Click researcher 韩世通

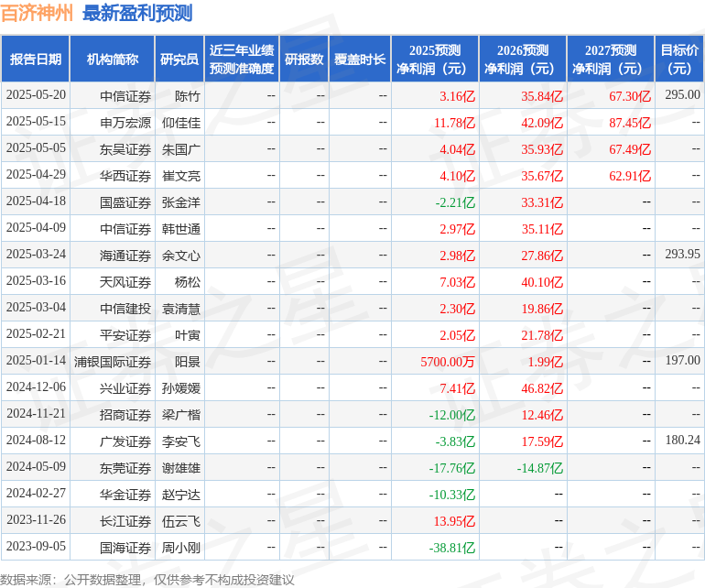point(181,229)
